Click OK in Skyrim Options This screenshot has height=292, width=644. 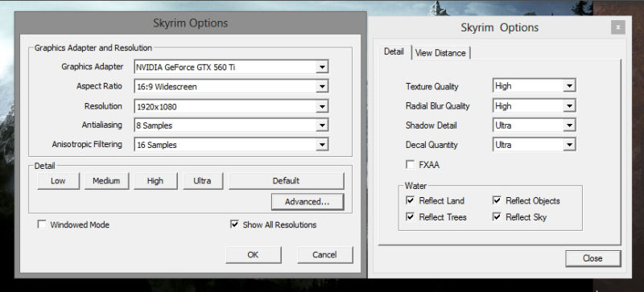pos(254,255)
